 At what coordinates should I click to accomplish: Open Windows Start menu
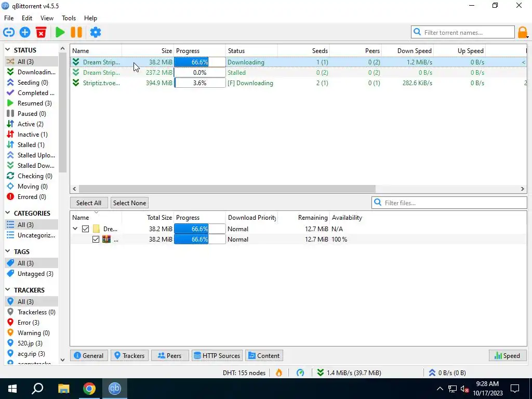[12, 389]
